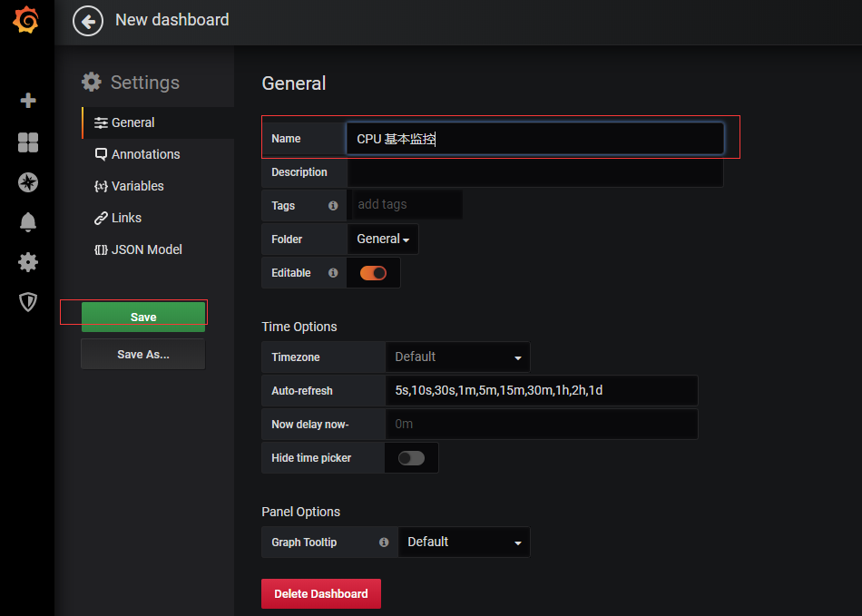Viewport: 862px width, 616px height.
Task: Enable the Hide time picker switch
Action: (x=412, y=458)
